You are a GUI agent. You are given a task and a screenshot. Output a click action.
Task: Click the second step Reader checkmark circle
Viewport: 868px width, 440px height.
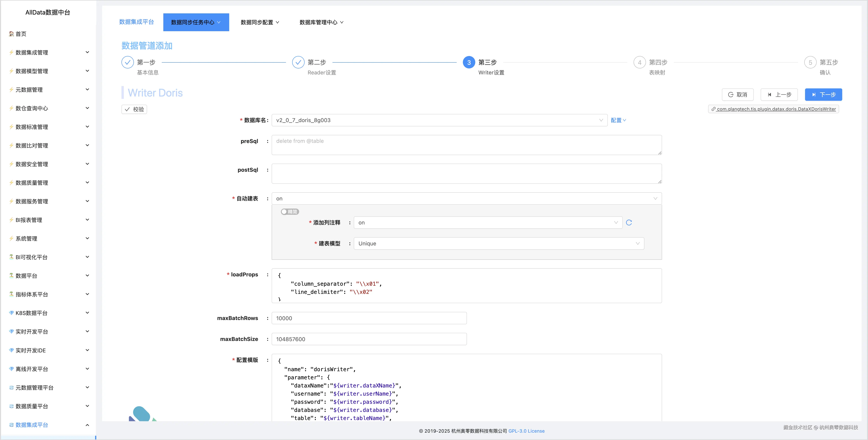[298, 62]
